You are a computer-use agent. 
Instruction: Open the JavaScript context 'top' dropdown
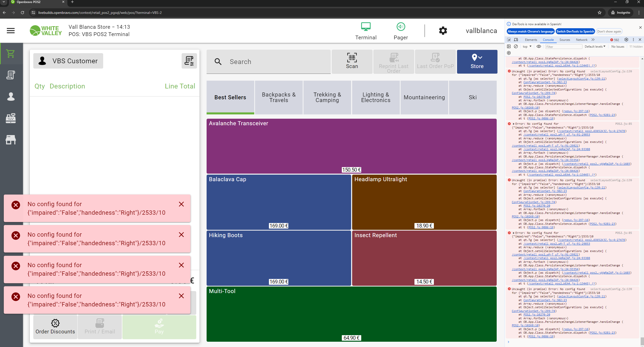click(x=527, y=47)
